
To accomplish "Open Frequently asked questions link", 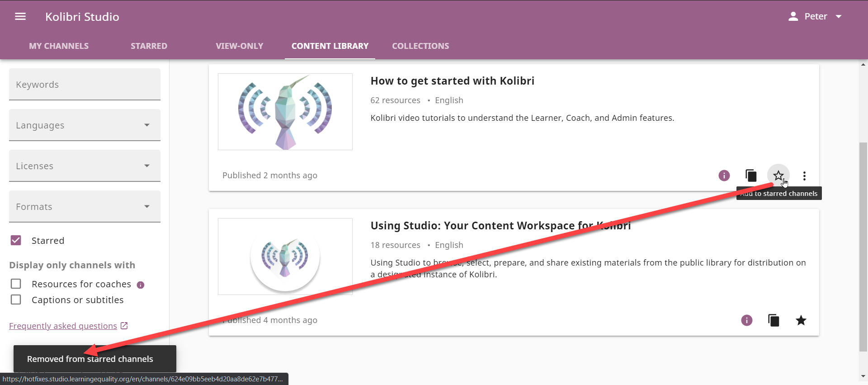I will tap(63, 326).
